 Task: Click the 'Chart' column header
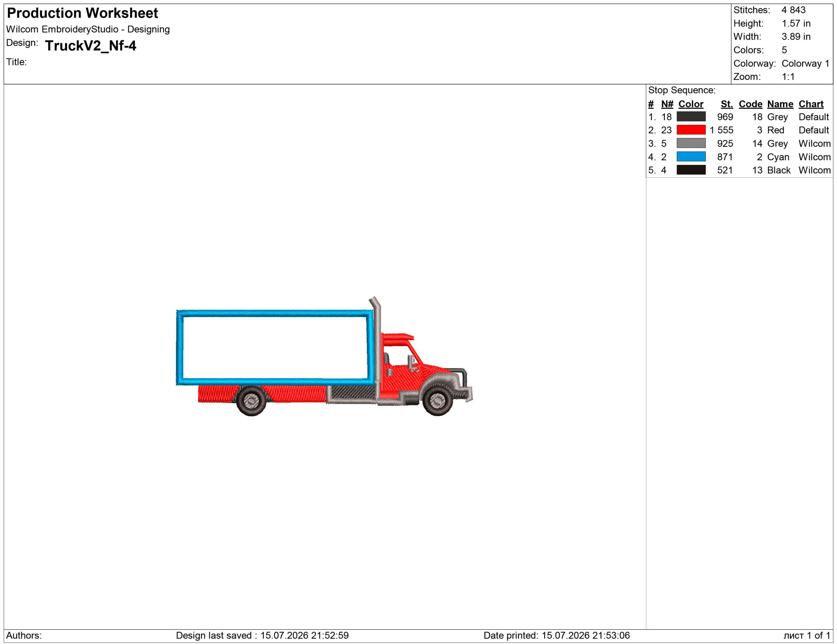[x=811, y=104]
